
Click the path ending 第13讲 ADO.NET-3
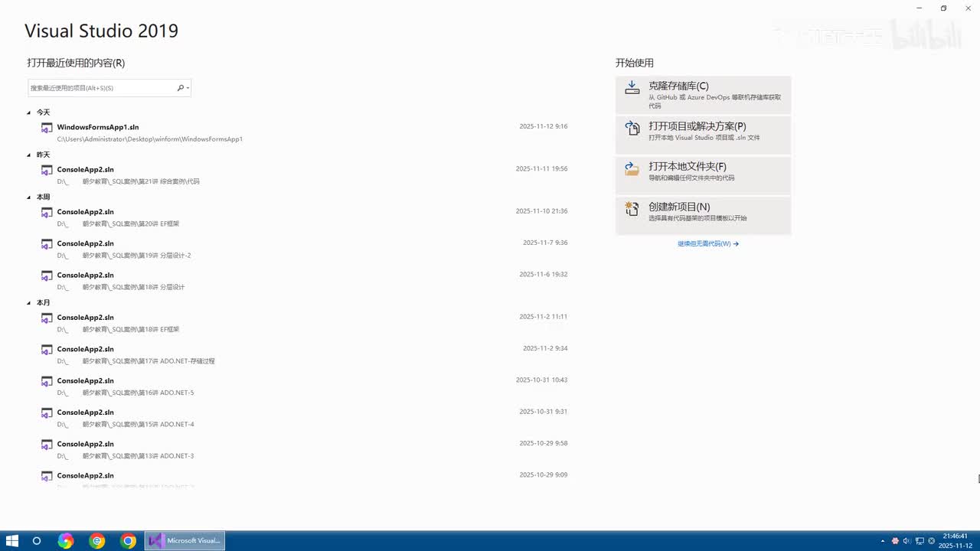[126, 456]
